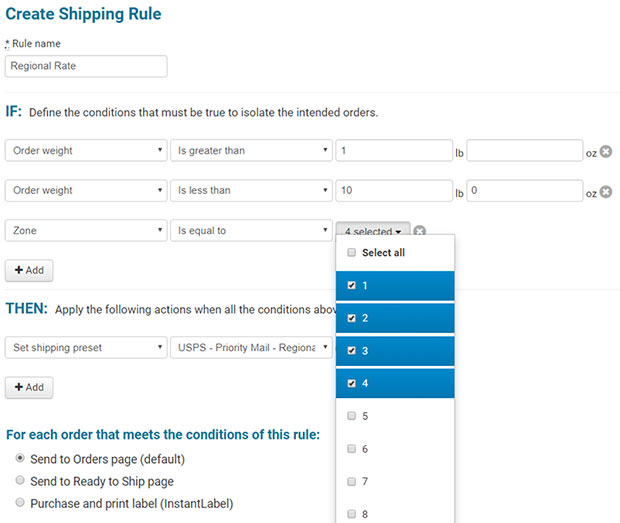Screen dimensions: 620x523
Task: Select Purchase and print label (InstantLabel) option
Action: (20, 502)
